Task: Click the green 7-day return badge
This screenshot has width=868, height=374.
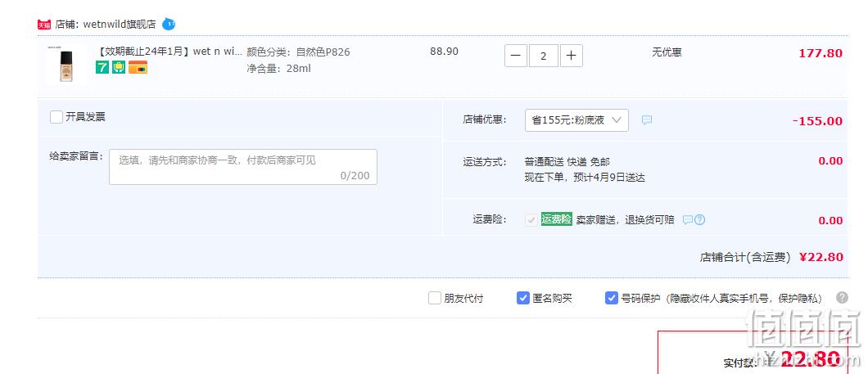Action: [x=102, y=67]
